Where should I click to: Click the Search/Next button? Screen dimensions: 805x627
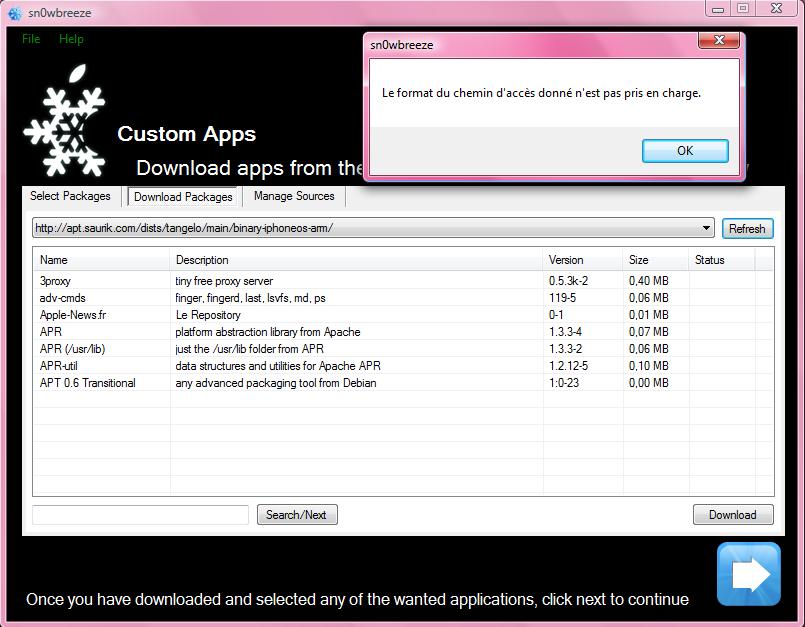point(297,515)
